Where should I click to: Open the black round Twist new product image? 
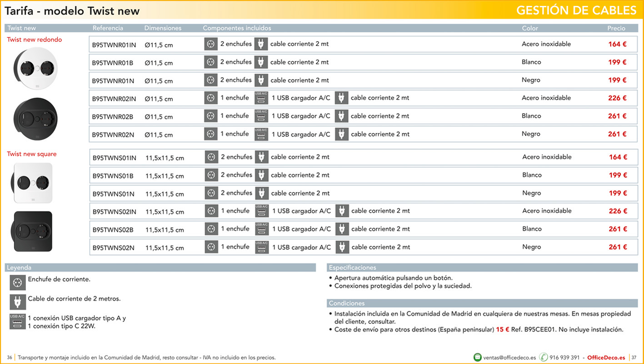click(35, 119)
